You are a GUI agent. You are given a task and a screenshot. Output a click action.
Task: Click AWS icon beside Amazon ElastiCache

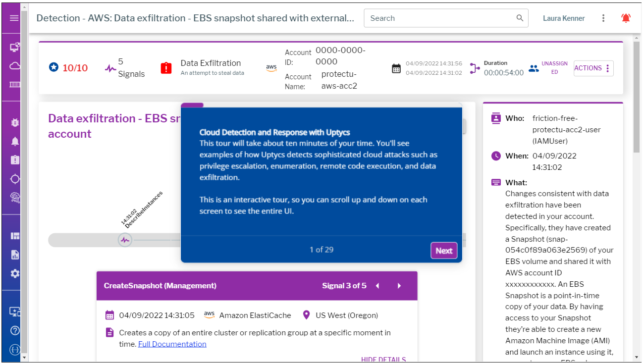click(x=209, y=314)
